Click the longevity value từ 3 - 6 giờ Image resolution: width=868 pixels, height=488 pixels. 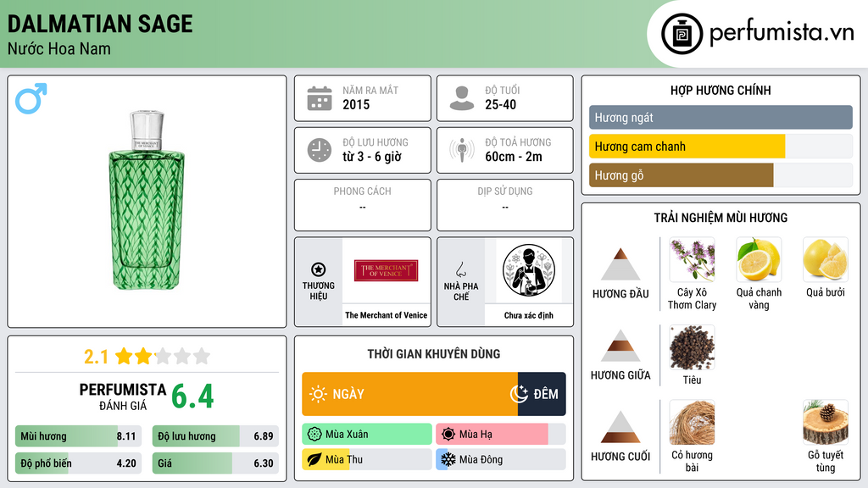372,157
